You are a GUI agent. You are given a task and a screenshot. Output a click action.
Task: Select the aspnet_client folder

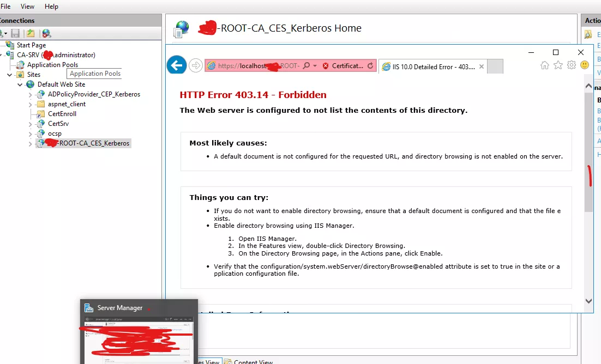click(x=67, y=104)
